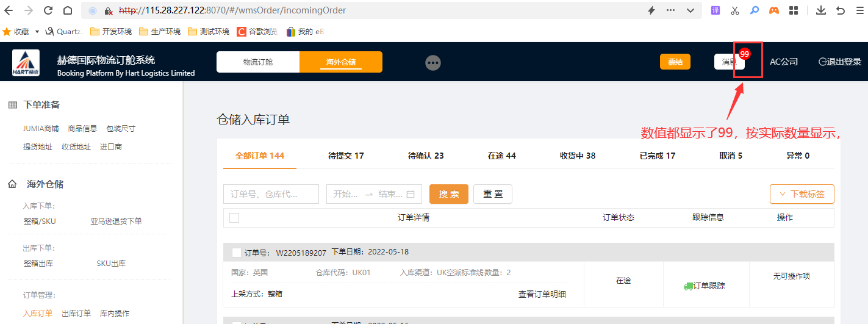
Task: Toggle the select-all checkbox in table header
Action: point(234,217)
